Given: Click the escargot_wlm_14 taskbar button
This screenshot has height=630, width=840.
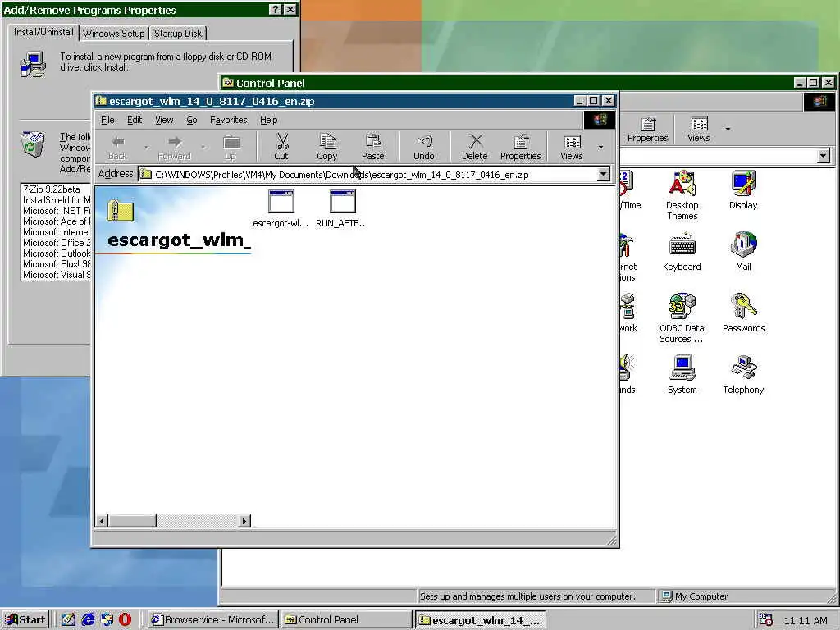Looking at the screenshot, I should click(480, 620).
